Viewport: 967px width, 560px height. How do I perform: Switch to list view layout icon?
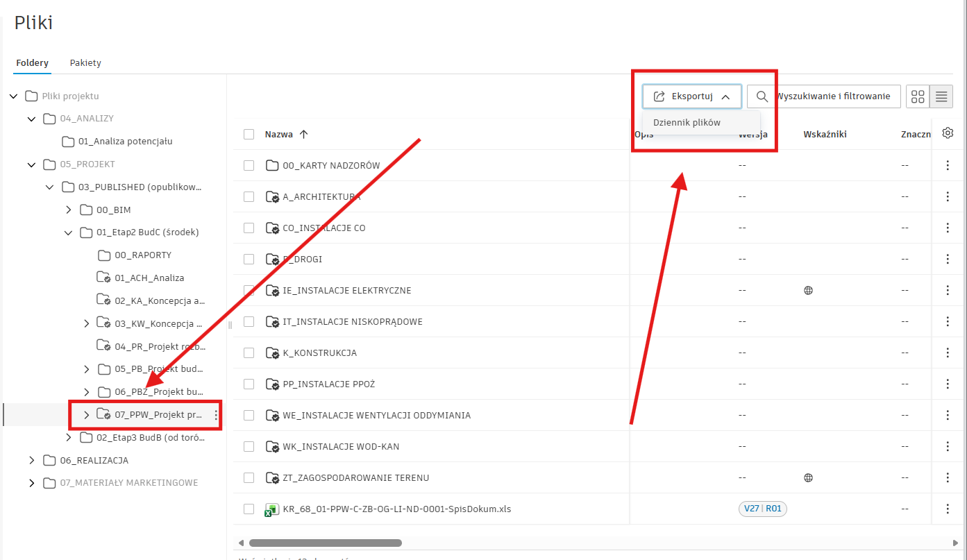941,96
